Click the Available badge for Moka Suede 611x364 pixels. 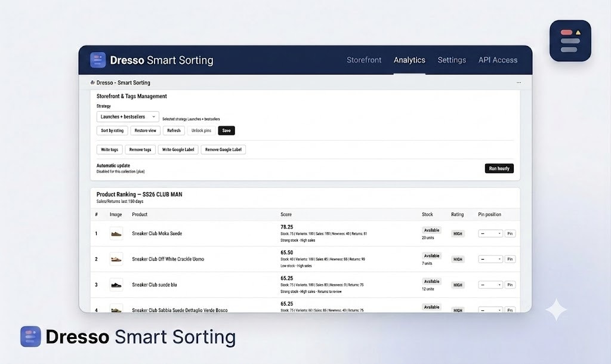coord(431,230)
